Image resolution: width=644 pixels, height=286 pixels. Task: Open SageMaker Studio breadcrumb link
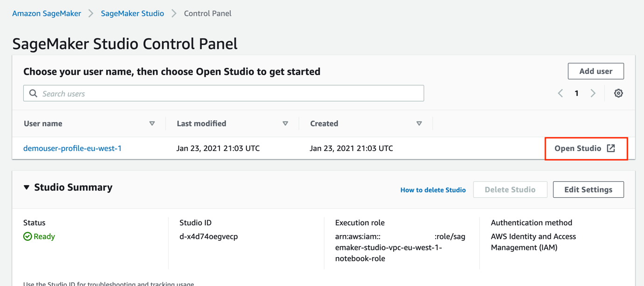[132, 14]
